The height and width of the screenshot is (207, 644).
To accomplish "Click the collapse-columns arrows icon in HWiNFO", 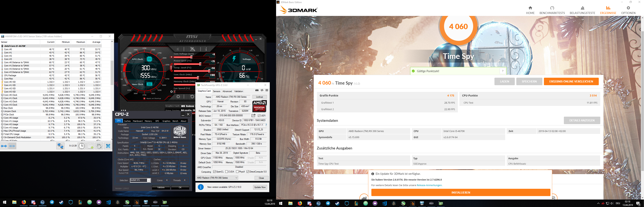I will pyautogui.click(x=12, y=146).
